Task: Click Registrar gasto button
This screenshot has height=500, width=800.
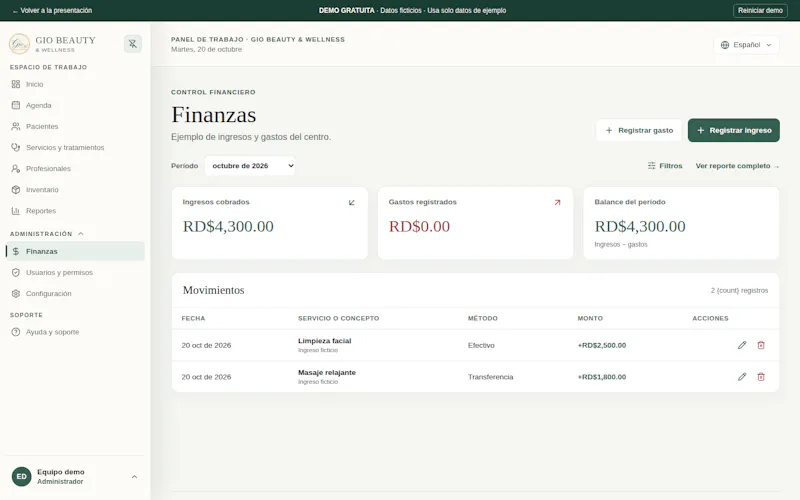Action: pos(639,130)
